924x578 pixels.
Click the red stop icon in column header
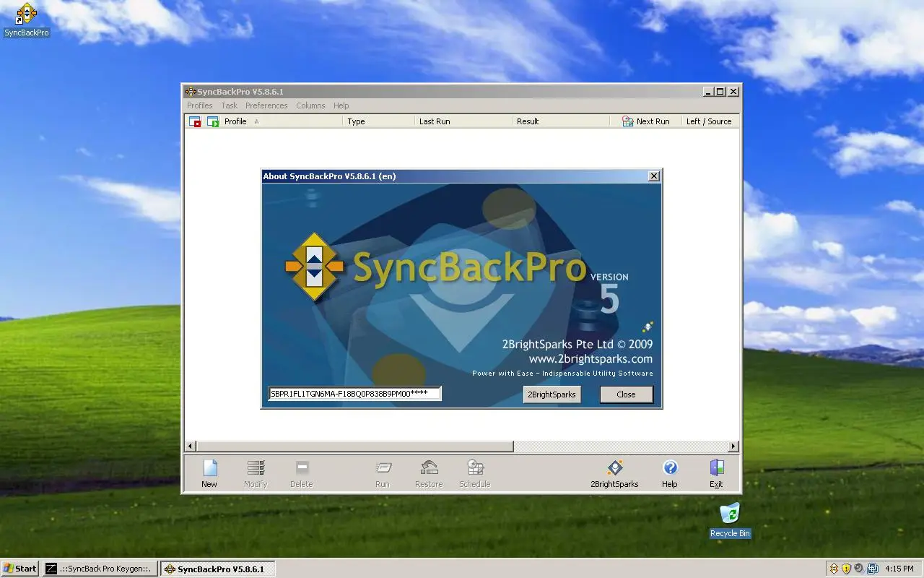195,121
